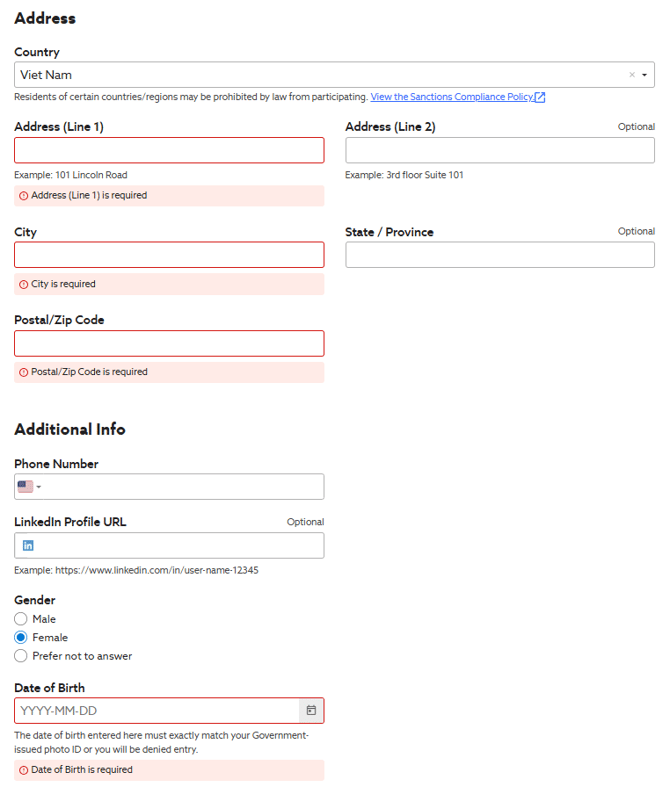
Task: Choose Prefer not to answer gender option
Action: click(x=21, y=656)
